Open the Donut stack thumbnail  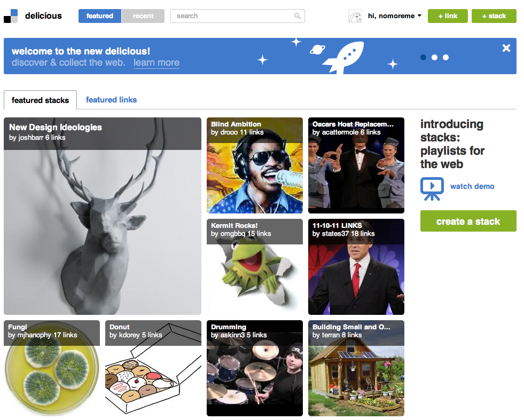click(x=153, y=368)
